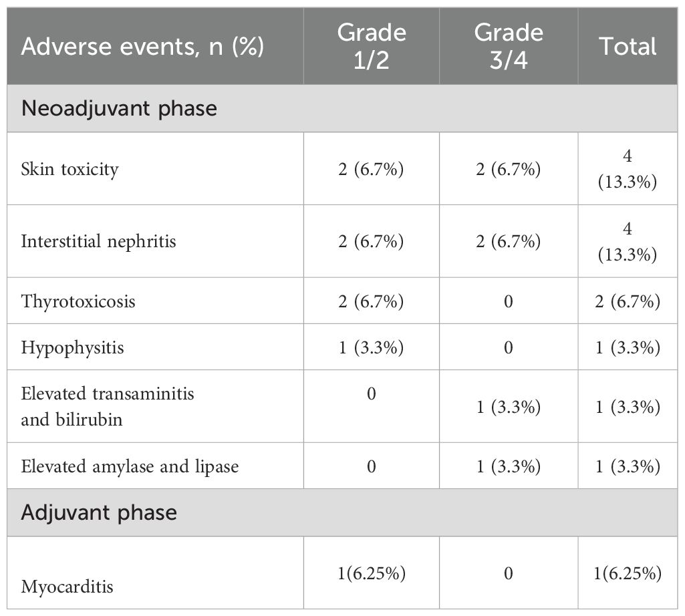Click Interstitial nephritis Grade 3/4 value
Viewport: 685px width, 616px height.
tap(509, 241)
